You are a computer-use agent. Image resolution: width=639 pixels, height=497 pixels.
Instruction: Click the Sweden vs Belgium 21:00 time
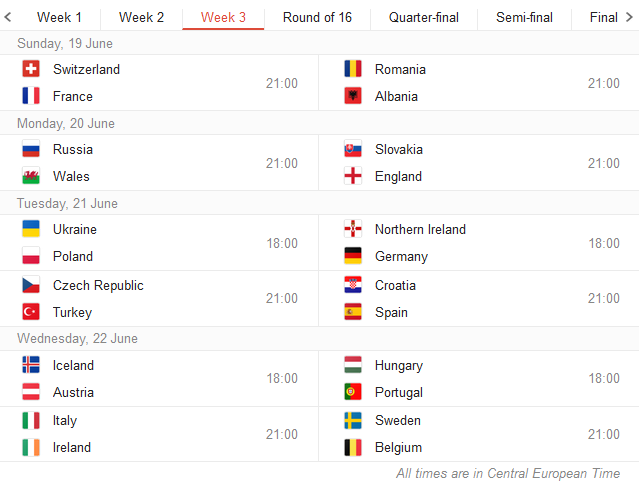604,434
